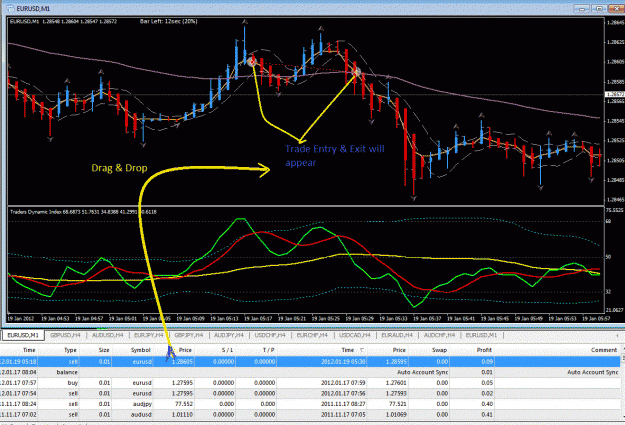Click the close time '2011.11.17 08:27'
625x425 pixels.
[x=343, y=404]
